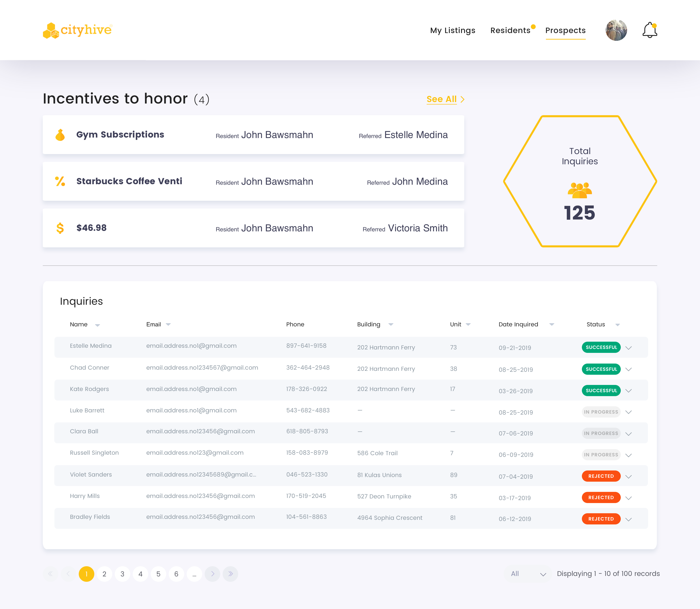Image resolution: width=700 pixels, height=609 pixels.
Task: Expand the Estelle Medina row chevron
Action: (628, 348)
